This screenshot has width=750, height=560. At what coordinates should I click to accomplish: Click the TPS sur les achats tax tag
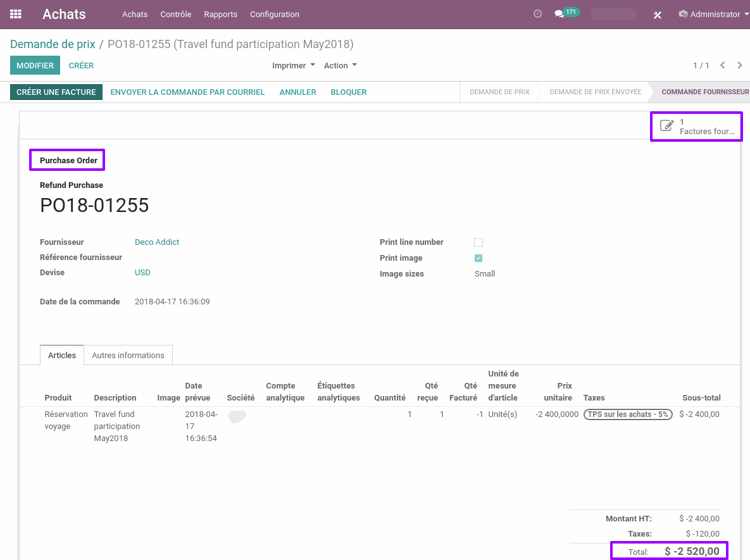pos(627,414)
